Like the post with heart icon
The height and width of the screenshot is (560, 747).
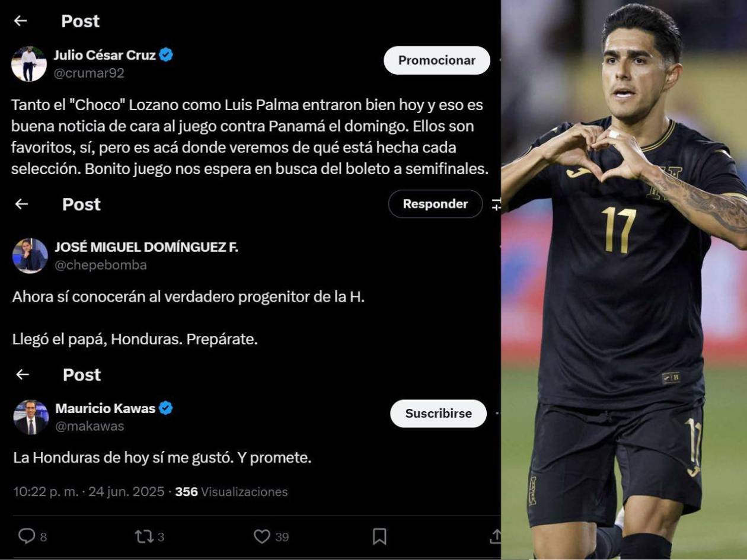tap(262, 536)
